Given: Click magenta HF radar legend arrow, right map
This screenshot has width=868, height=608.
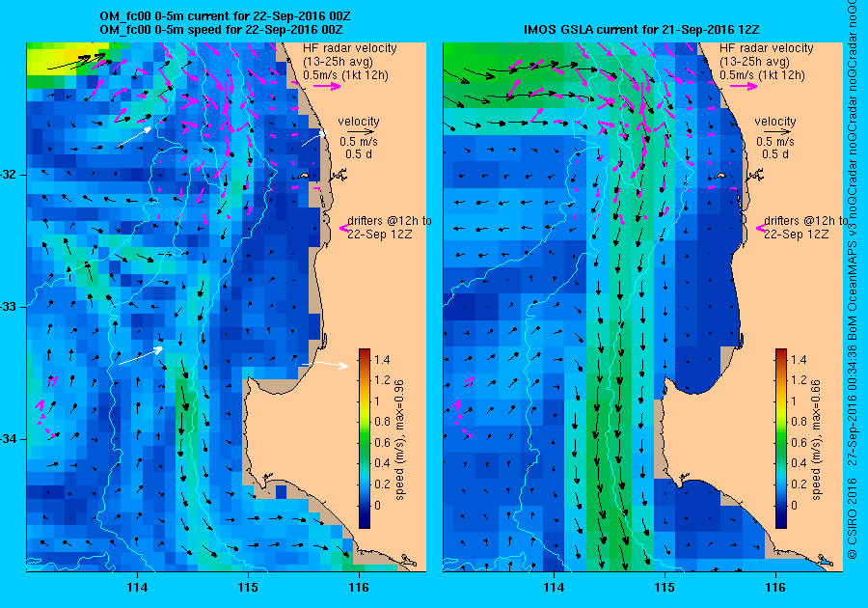Looking at the screenshot, I should 744,86.
